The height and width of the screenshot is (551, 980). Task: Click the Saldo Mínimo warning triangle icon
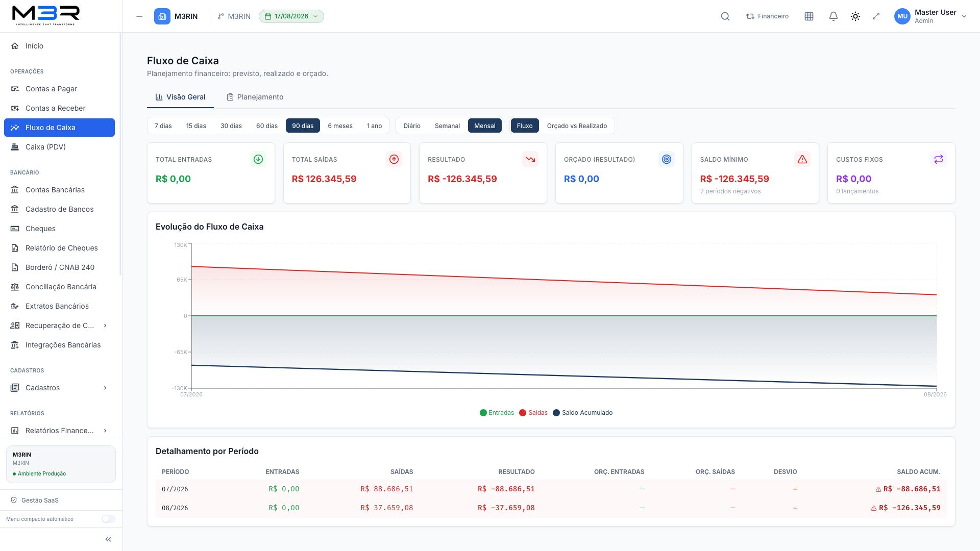coord(802,159)
